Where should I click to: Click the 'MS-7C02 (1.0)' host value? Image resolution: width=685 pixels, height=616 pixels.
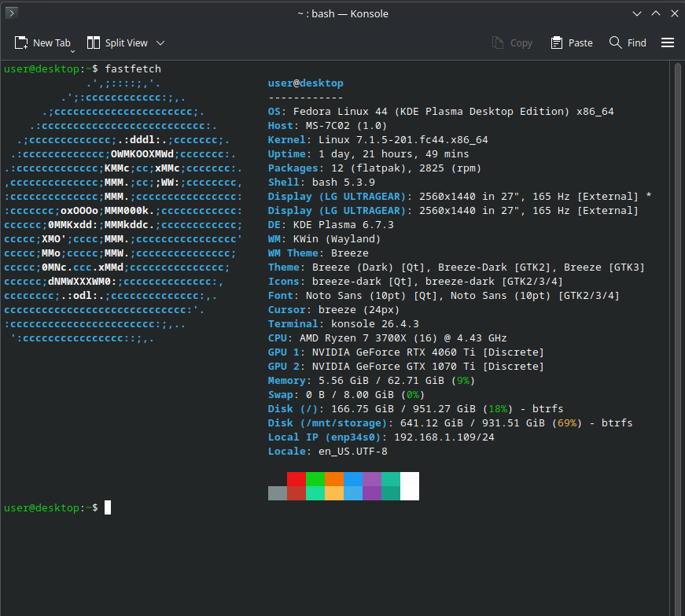pyautogui.click(x=346, y=126)
